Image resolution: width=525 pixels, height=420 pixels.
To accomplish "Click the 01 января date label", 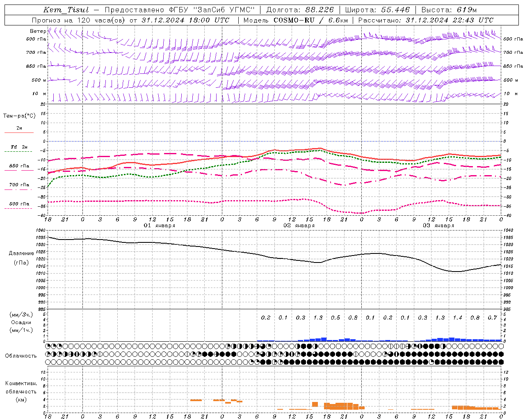I will point(159,226).
